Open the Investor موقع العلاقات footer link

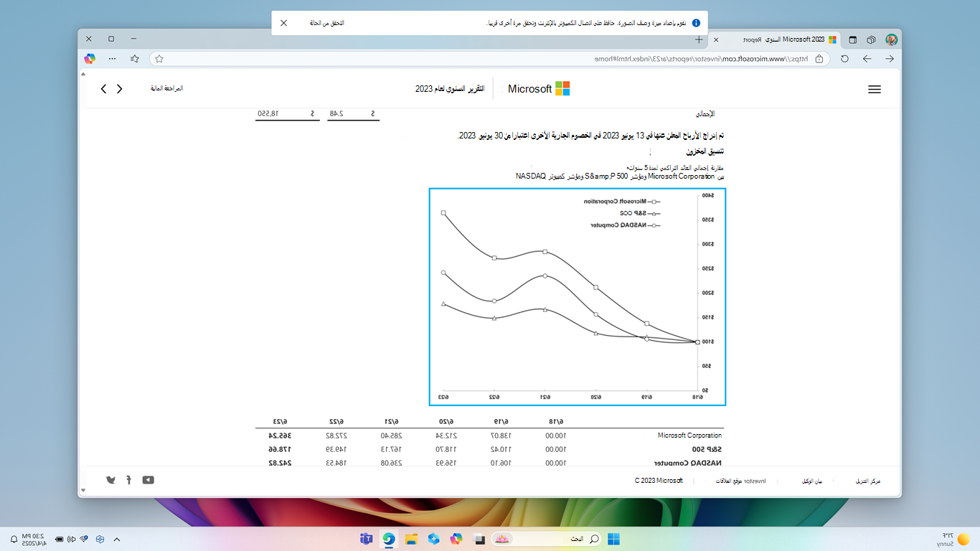(740, 481)
